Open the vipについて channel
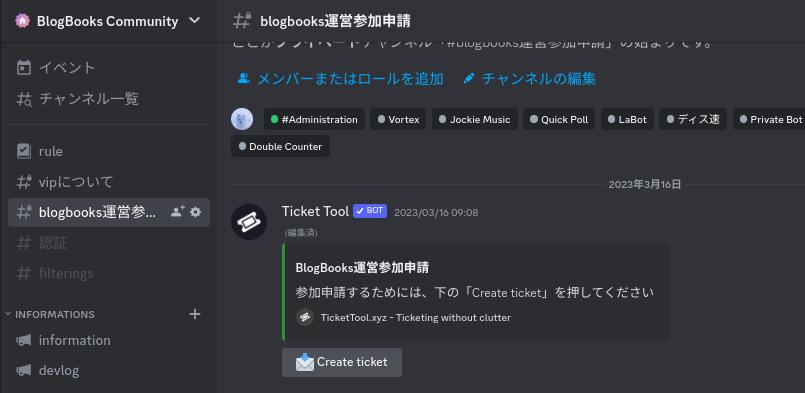Viewport: 805px width, 393px height. click(x=109, y=182)
